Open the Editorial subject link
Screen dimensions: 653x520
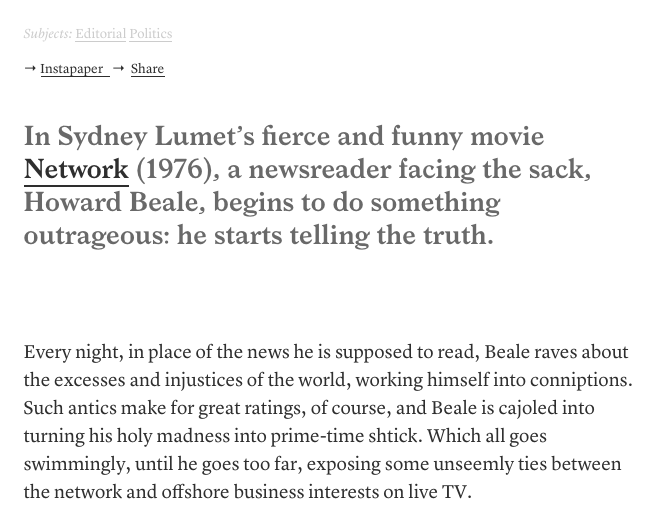point(100,34)
